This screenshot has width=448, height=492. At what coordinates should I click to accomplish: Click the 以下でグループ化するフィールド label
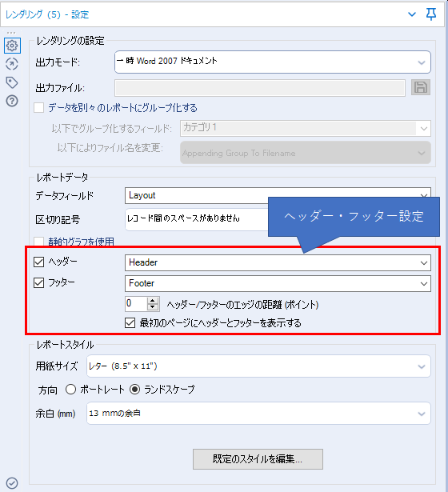(x=112, y=128)
